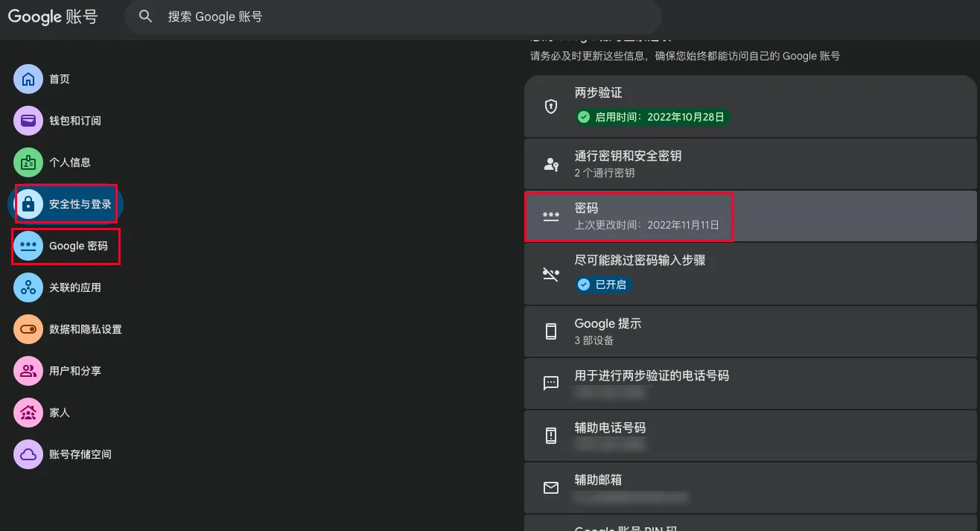Click the linked apps icon for 关联的应用

(x=28, y=287)
